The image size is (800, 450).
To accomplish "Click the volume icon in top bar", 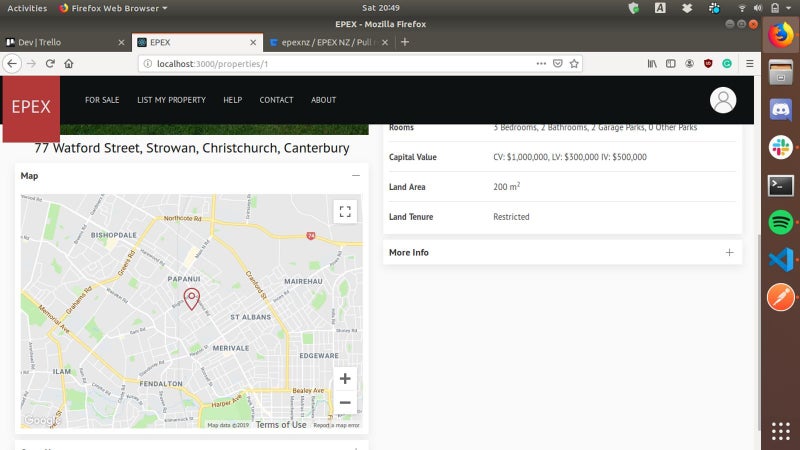I will [758, 8].
